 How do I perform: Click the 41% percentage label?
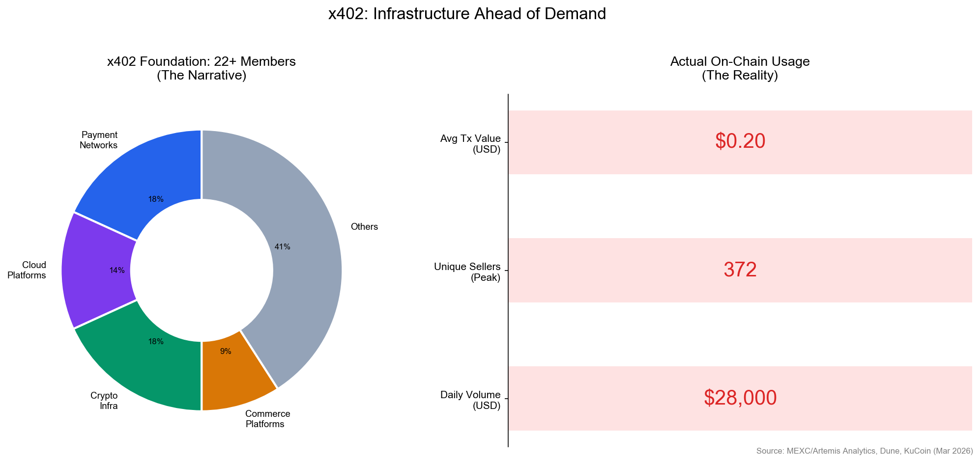pos(282,247)
